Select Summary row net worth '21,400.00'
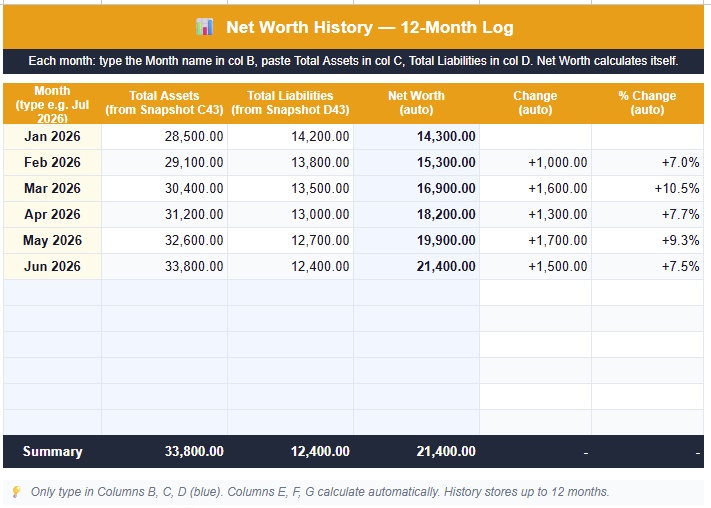 [416, 451]
